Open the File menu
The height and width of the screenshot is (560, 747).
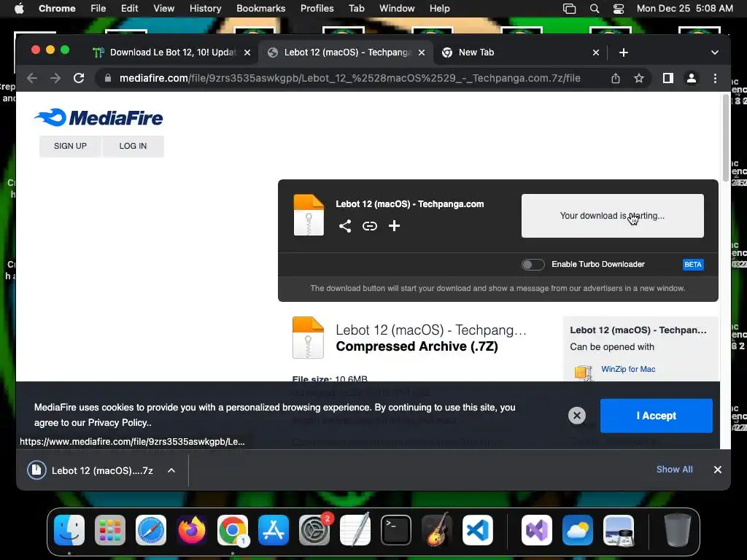click(x=98, y=9)
